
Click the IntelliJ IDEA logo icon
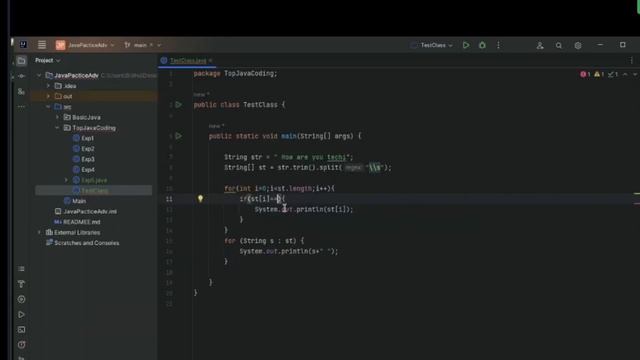(23, 44)
